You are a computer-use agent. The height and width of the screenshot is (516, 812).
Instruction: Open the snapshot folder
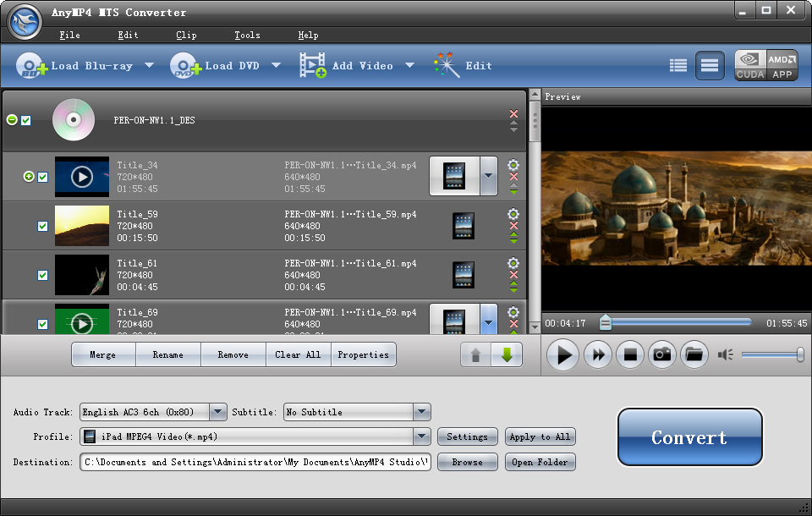[x=694, y=355]
